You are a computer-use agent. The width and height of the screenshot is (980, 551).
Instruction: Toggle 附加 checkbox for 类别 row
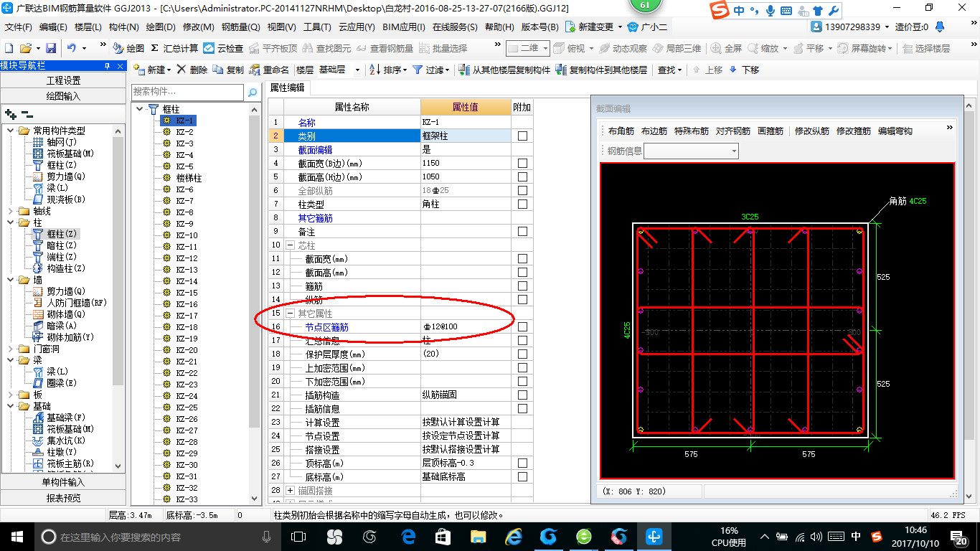[522, 136]
